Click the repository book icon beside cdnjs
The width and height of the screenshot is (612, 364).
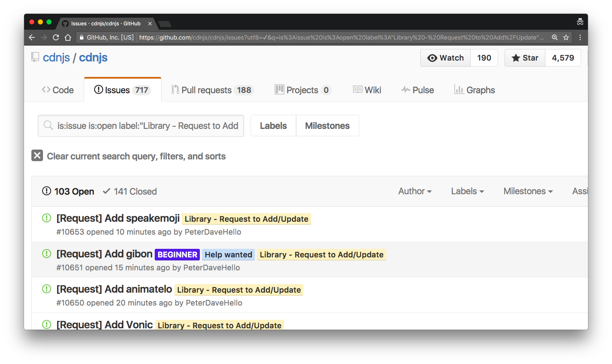[x=35, y=57]
